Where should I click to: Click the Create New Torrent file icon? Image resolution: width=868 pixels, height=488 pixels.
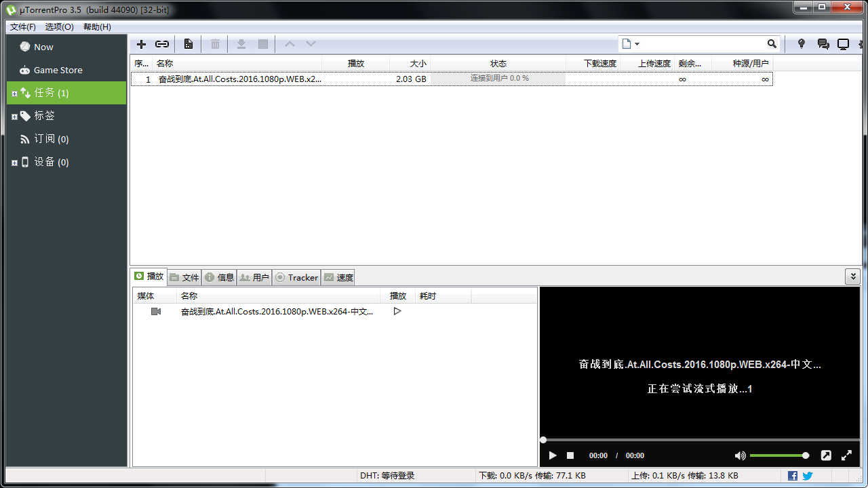point(189,44)
